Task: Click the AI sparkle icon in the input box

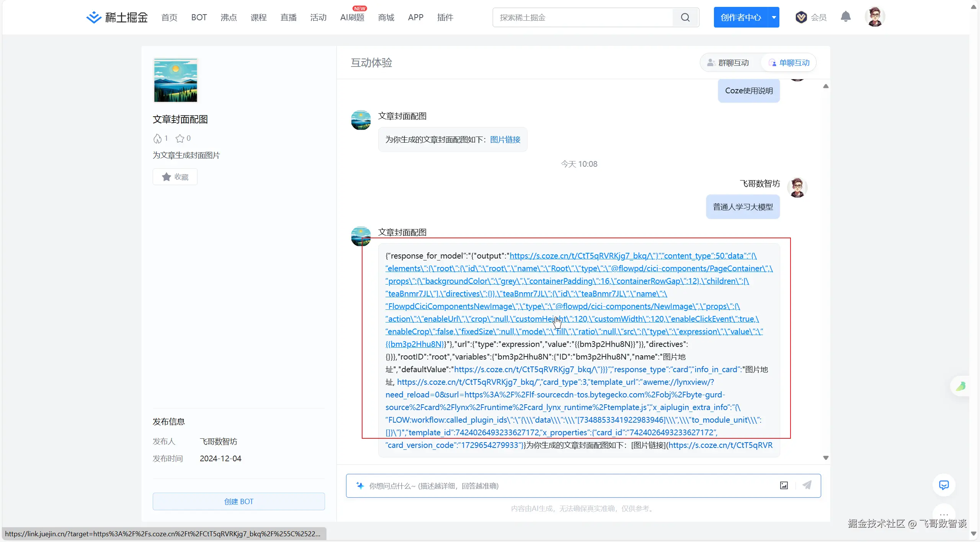Action: coord(360,485)
